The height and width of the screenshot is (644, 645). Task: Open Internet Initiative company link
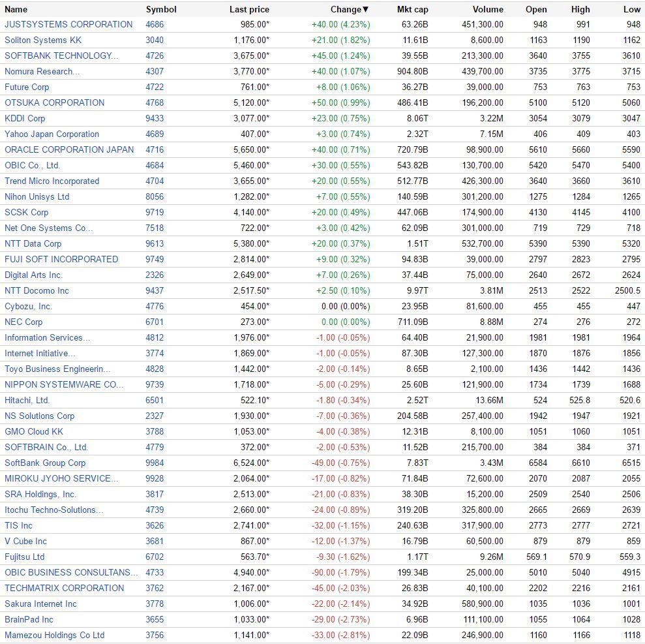(40, 353)
